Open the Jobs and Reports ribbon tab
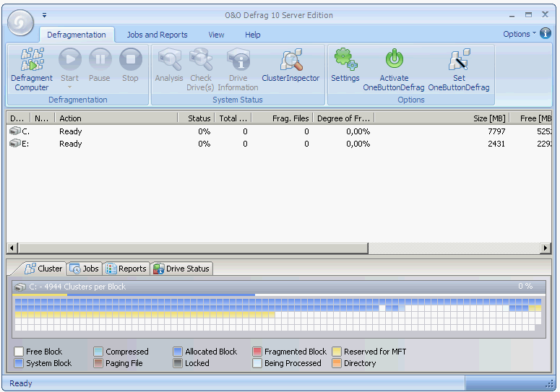This screenshot has width=560, height=392. (x=157, y=35)
